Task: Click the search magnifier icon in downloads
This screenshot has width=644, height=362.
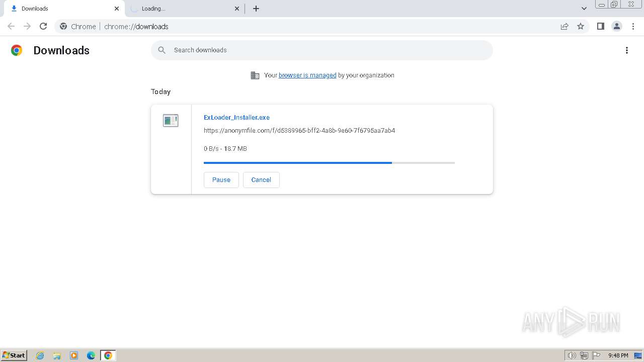Action: [162, 50]
